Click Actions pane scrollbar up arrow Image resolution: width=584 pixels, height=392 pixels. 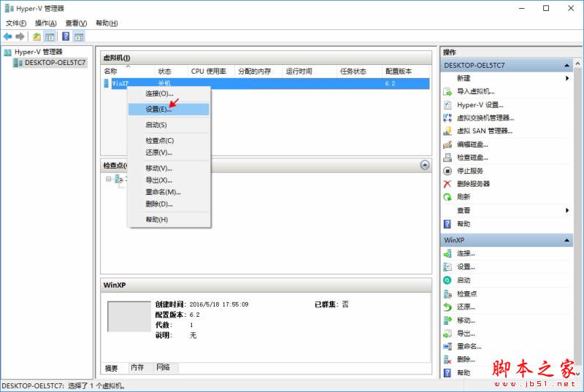[x=577, y=64]
